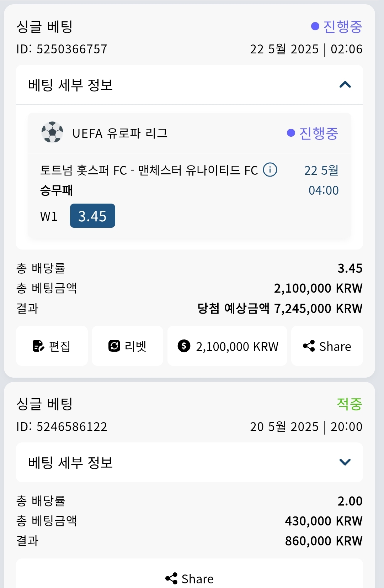Screen dimensions: 384x588
Task: Open the match info icon beside 맨체스터 유나이티드 FC
Action: click(x=270, y=170)
